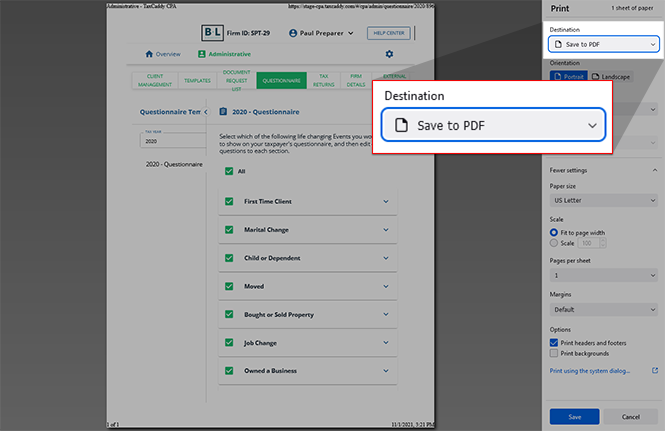Uncheck the Moved checkbox
This screenshot has height=431, width=665.
coord(229,286)
